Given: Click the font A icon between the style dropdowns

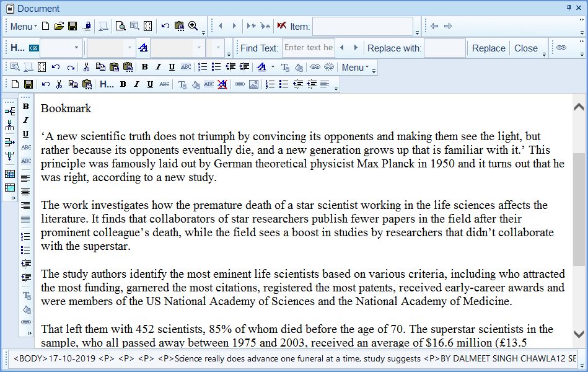Looking at the screenshot, I should pos(143,48).
